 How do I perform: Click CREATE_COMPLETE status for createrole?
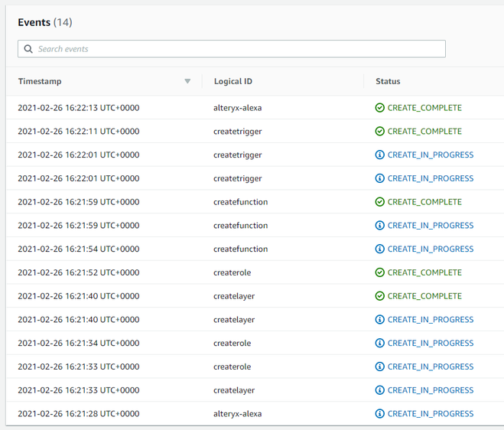pos(424,272)
